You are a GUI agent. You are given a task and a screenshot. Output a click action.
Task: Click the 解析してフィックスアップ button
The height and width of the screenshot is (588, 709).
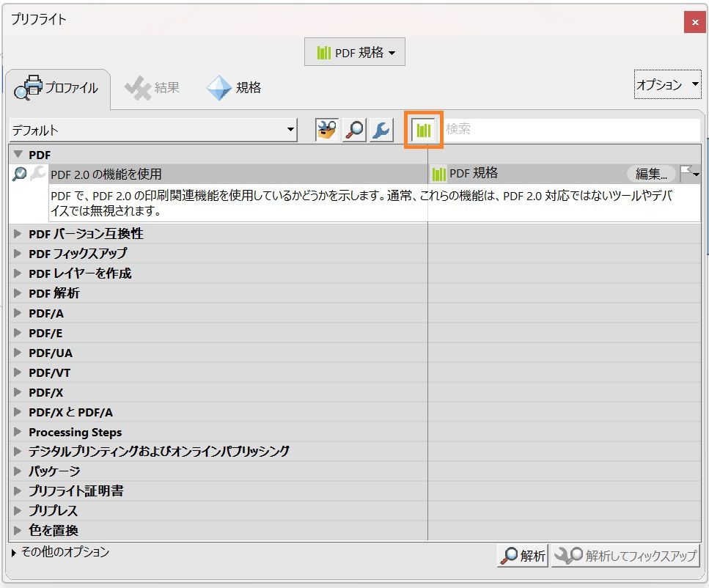point(625,556)
